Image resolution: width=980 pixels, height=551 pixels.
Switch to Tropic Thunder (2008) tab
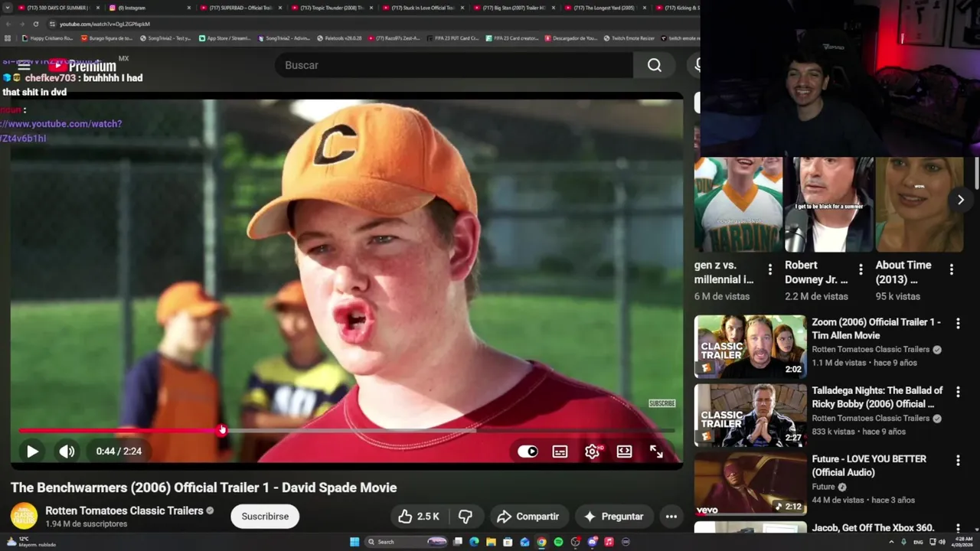332,8
